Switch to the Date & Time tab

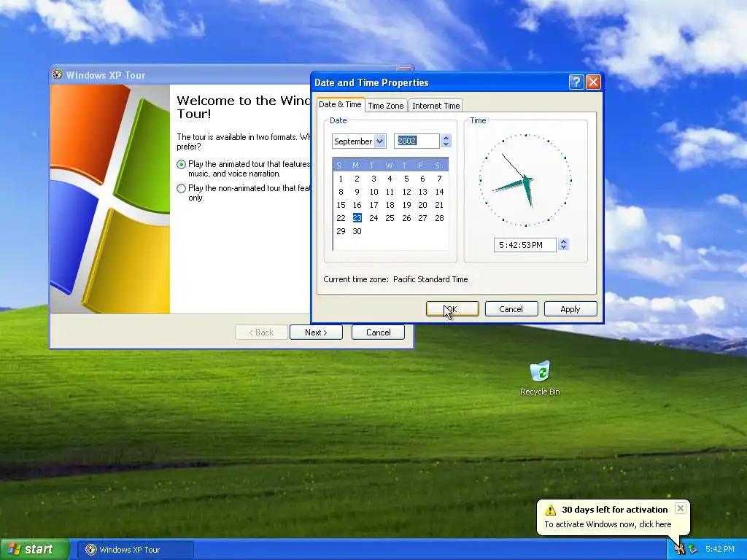pyautogui.click(x=340, y=104)
